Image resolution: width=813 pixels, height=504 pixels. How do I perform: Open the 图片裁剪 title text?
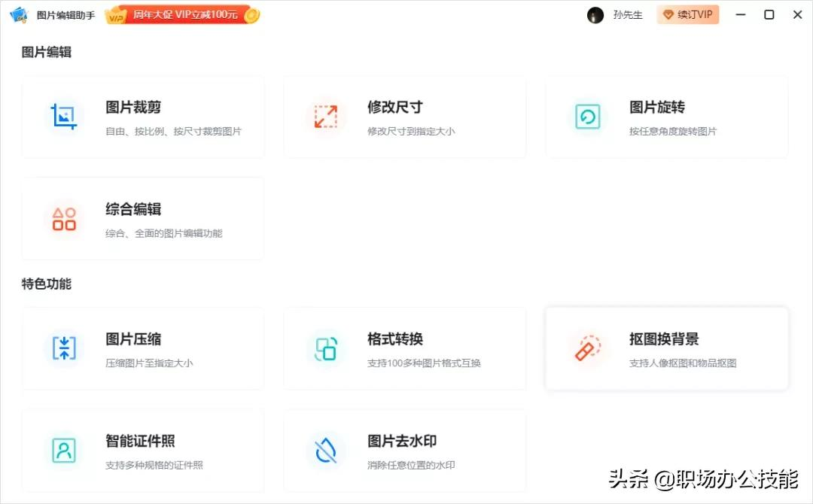133,108
